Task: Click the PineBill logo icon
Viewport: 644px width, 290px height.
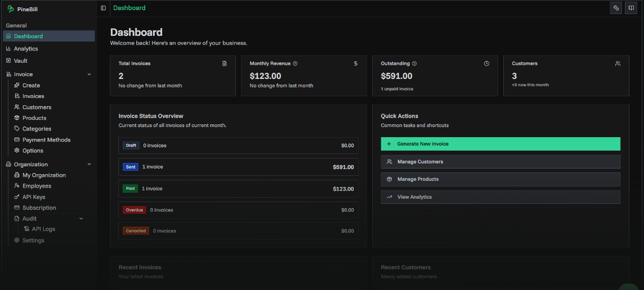Action: (11, 9)
